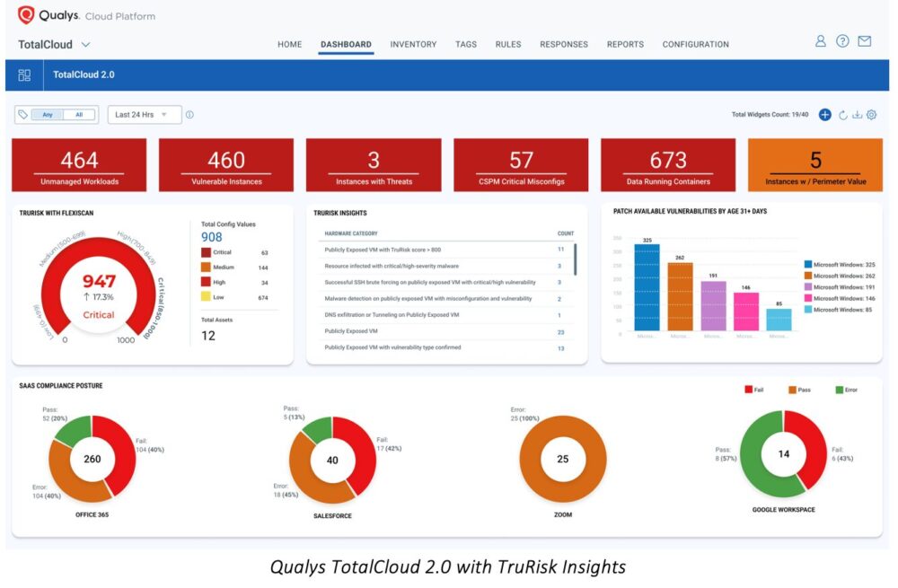This screenshot has width=898, height=588.
Task: Open the mail envelope icon
Action: tap(864, 40)
